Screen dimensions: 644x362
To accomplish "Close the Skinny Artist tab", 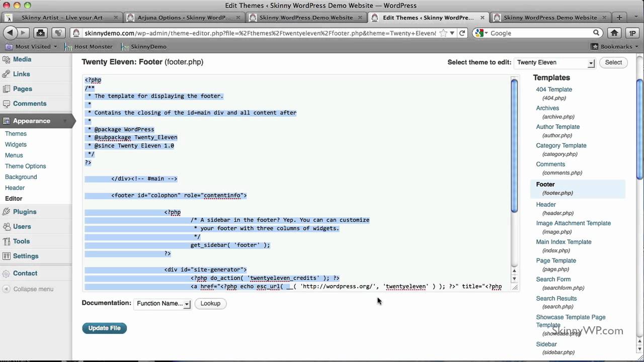I will [115, 18].
